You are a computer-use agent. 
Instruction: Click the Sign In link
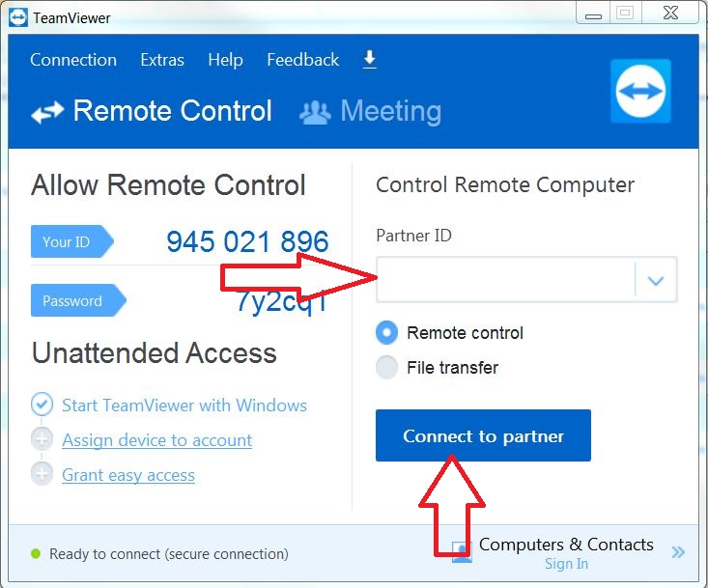[566, 564]
